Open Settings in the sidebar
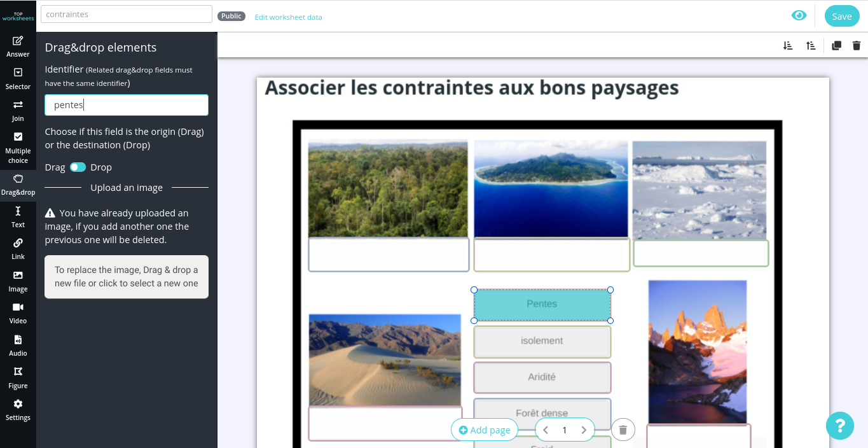The width and height of the screenshot is (868, 448). coord(18,410)
